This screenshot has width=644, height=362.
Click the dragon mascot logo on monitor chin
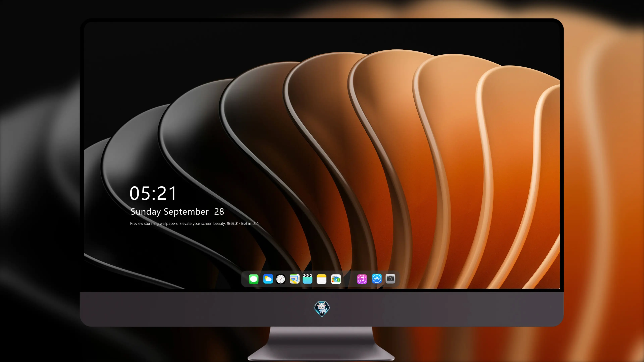(x=322, y=309)
